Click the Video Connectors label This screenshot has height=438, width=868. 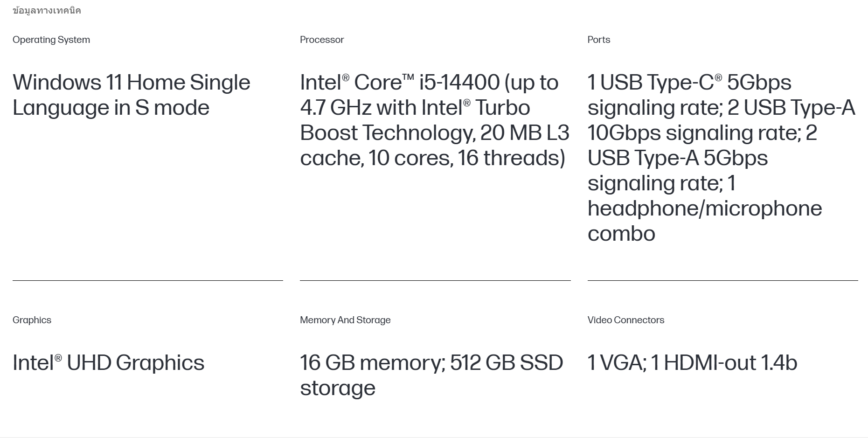pos(625,320)
